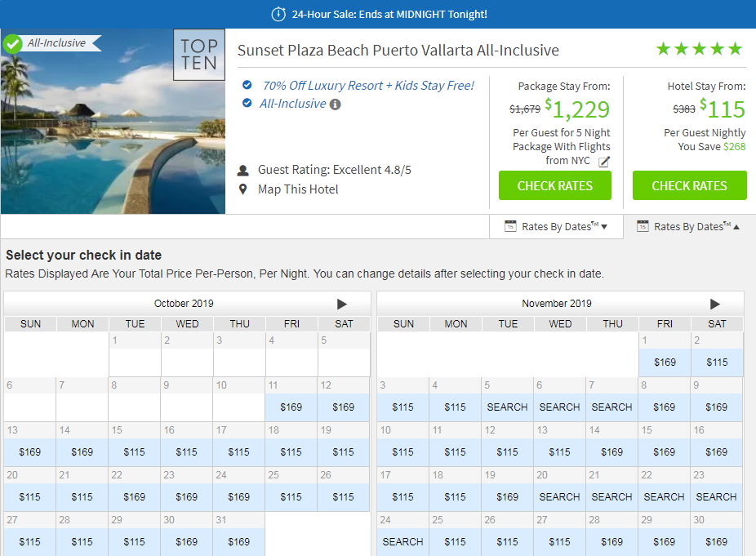Click SEARCH on November 24
Screen dimensions: 756x556
pos(402,542)
